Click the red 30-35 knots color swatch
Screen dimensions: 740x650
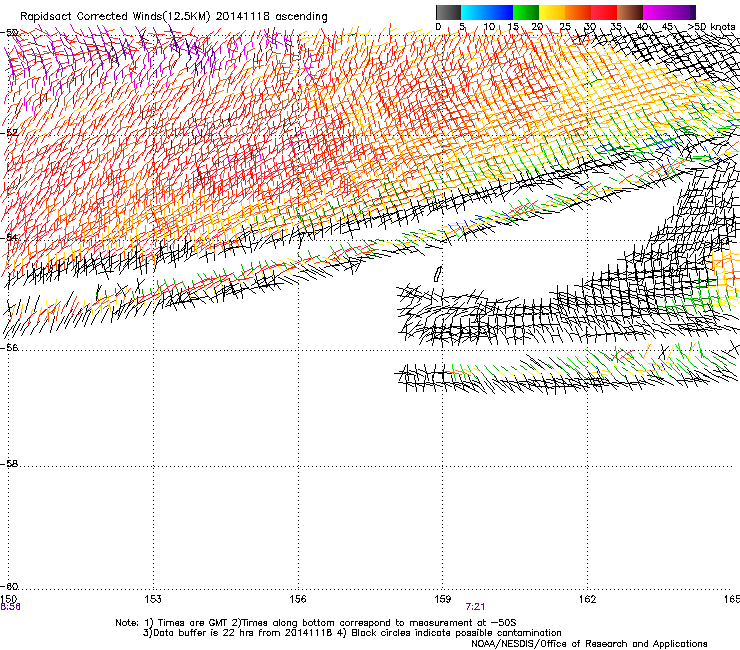coord(604,12)
